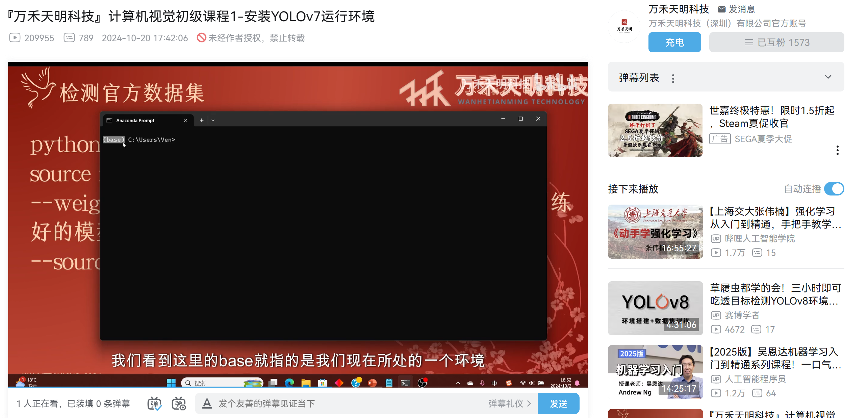Open Microsoft Store from the taskbar
The image size is (868, 418).
pos(322,383)
